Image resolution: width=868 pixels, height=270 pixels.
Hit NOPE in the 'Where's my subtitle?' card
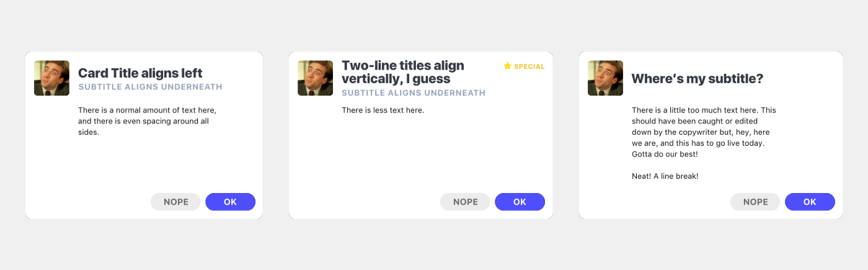tap(755, 202)
